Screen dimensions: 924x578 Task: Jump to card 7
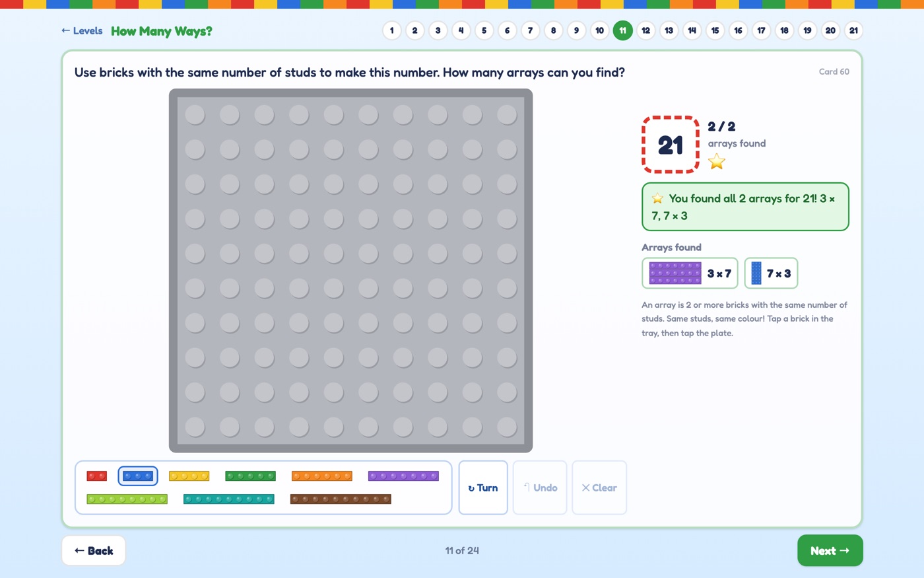tap(531, 30)
